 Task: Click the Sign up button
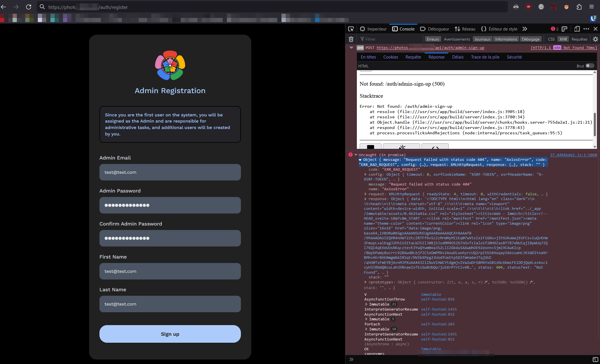170,334
